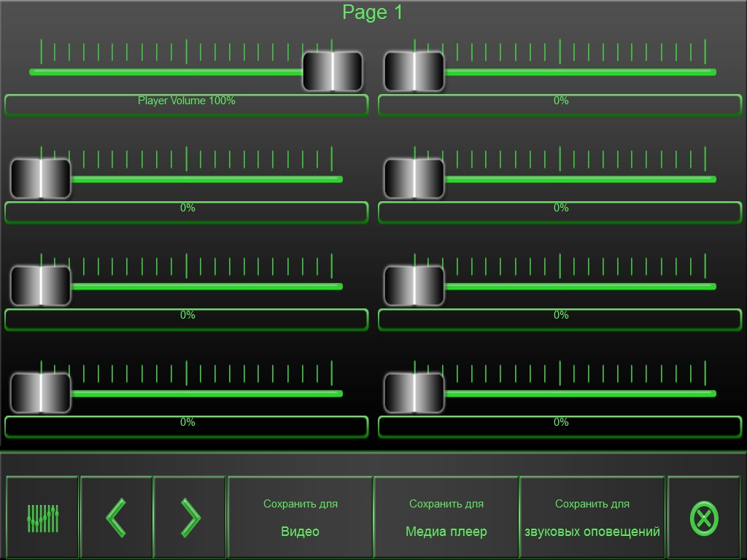The image size is (747, 560).
Task: Go to previous page with left arrow
Action: [116, 518]
